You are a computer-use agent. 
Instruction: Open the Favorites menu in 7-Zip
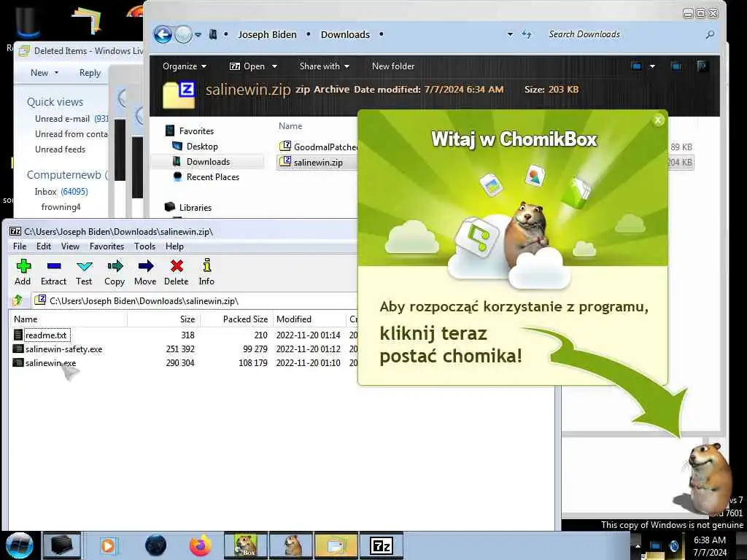(x=107, y=246)
